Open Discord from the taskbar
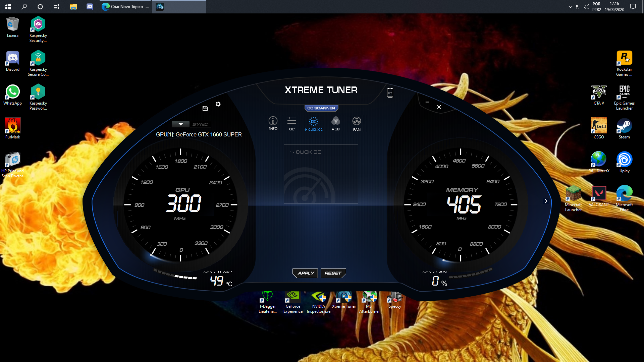The image size is (644, 362). click(x=90, y=7)
